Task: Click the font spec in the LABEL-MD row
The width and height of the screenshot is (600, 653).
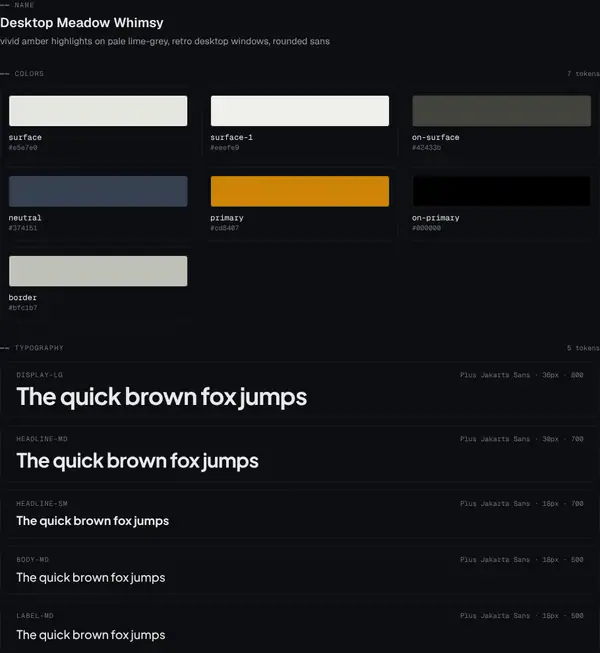Action: point(522,616)
